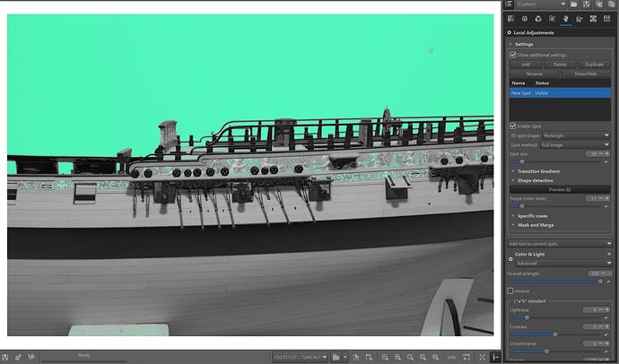The width and height of the screenshot is (619, 364).
Task: Open the processing profile Custom dropdown
Action: pos(541,4)
